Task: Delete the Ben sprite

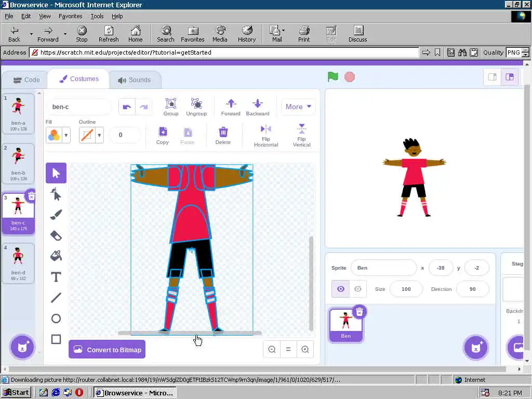Action: pyautogui.click(x=360, y=312)
